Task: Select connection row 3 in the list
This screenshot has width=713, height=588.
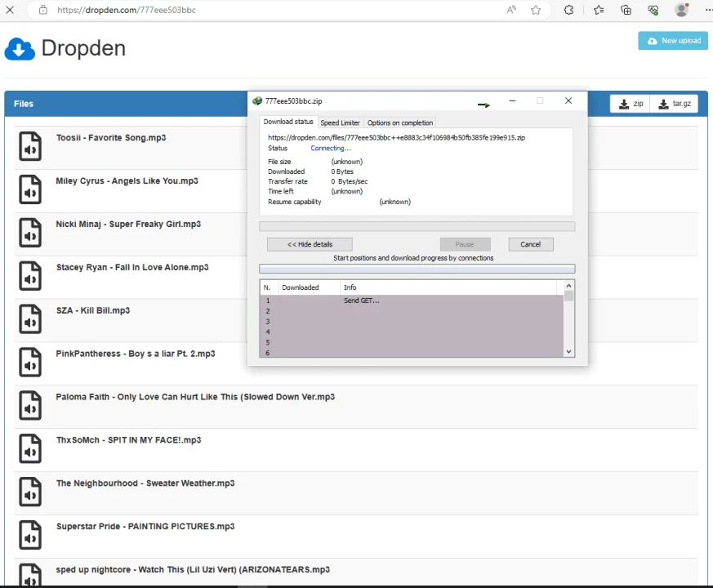Action: coord(412,322)
